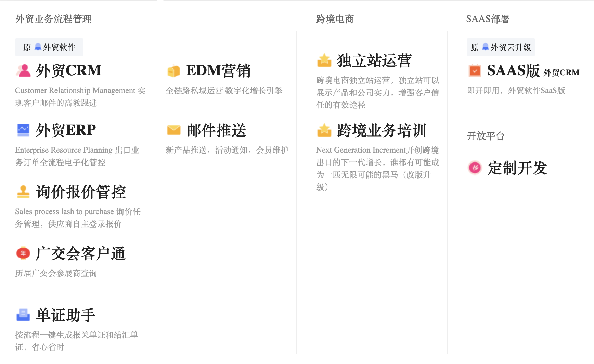Click the star icon beside 跨境业务培训
Screen dimensions: 594x364
tap(324, 130)
